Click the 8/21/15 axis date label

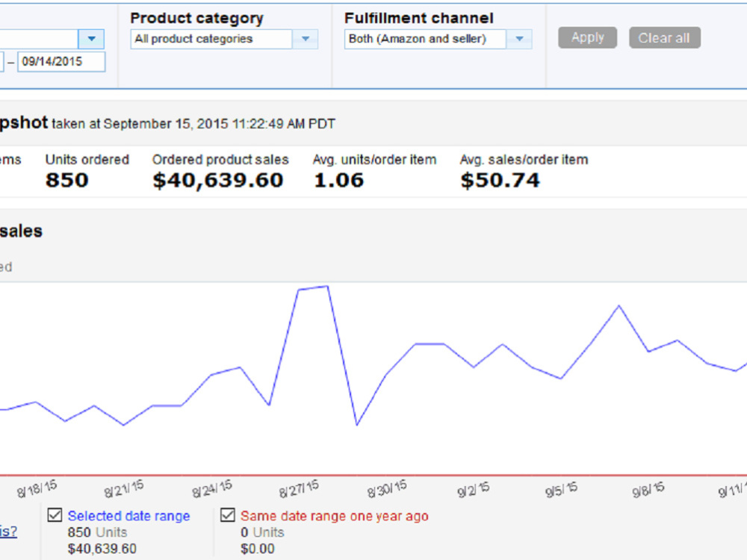point(124,488)
